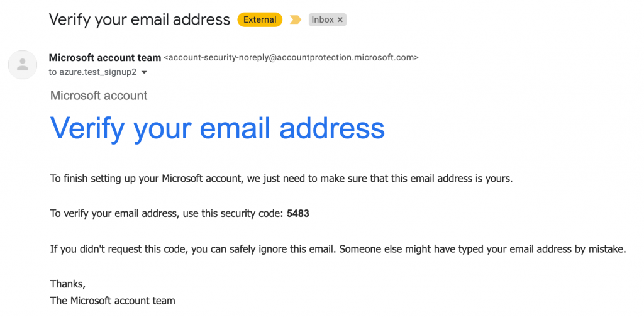This screenshot has height=317, width=644.
Task: Click the recipient text 'to azure.test_signup2'
Action: click(93, 73)
